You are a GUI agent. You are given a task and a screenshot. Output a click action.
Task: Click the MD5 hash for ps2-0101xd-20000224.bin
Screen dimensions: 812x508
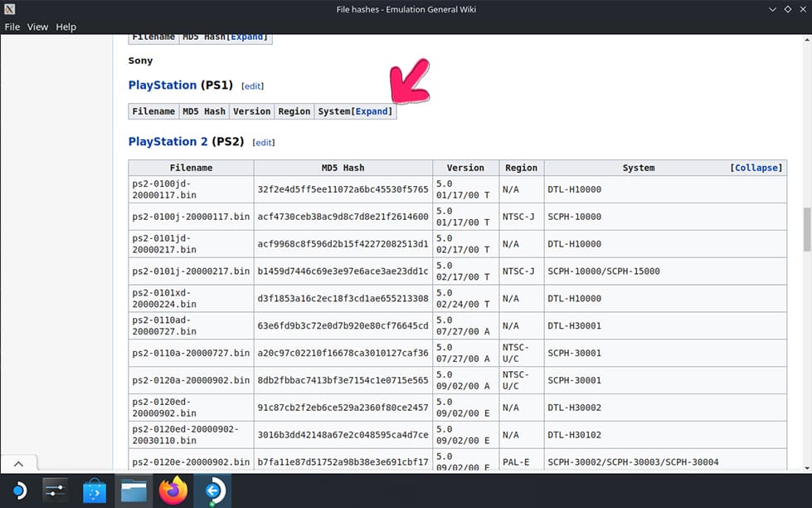point(343,298)
